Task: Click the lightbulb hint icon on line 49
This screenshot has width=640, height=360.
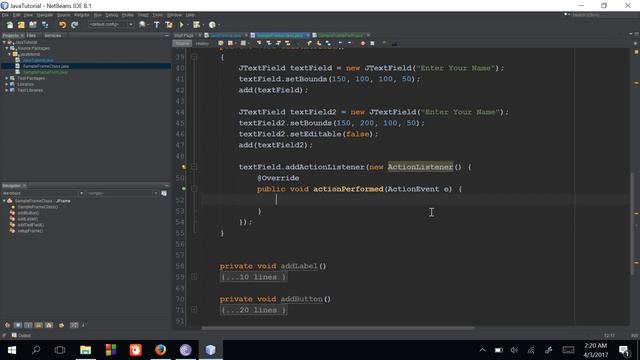Action: click(x=184, y=167)
